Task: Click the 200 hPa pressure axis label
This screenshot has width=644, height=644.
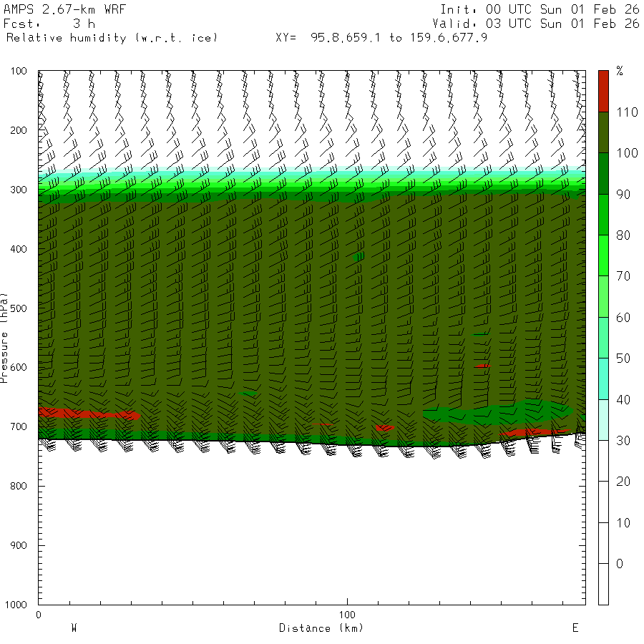Action: [19, 130]
